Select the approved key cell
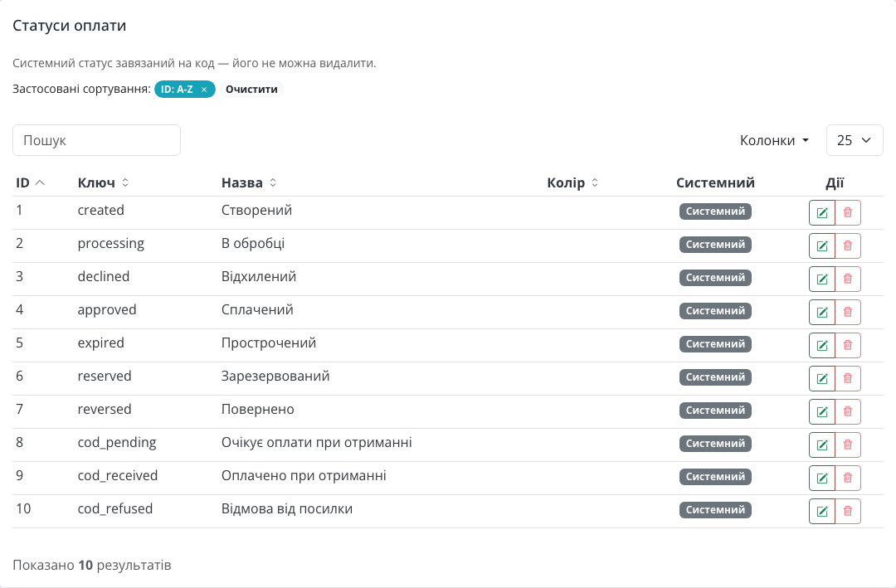This screenshot has width=896, height=588. point(107,310)
